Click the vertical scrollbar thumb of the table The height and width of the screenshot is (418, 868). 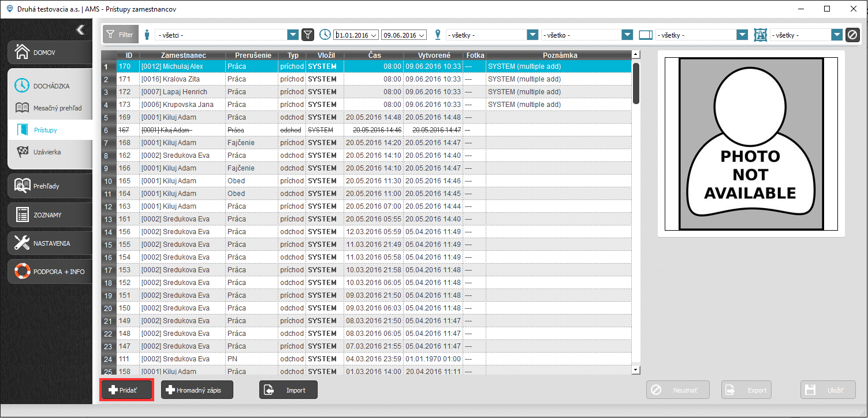(636, 83)
